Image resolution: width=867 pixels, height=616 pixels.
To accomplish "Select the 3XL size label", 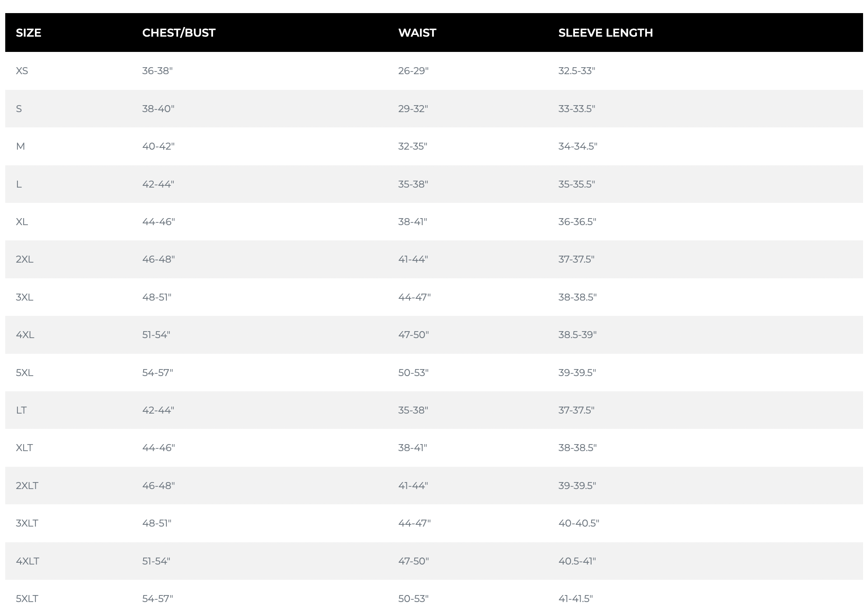I will (x=24, y=297).
